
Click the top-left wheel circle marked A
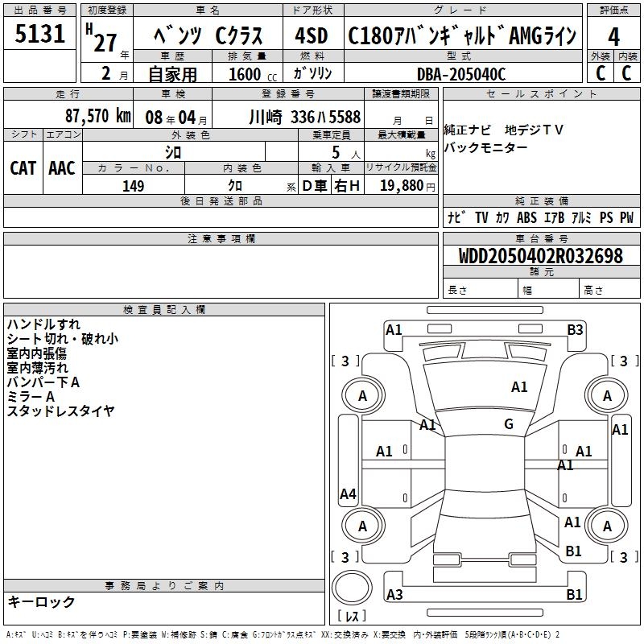[362, 395]
